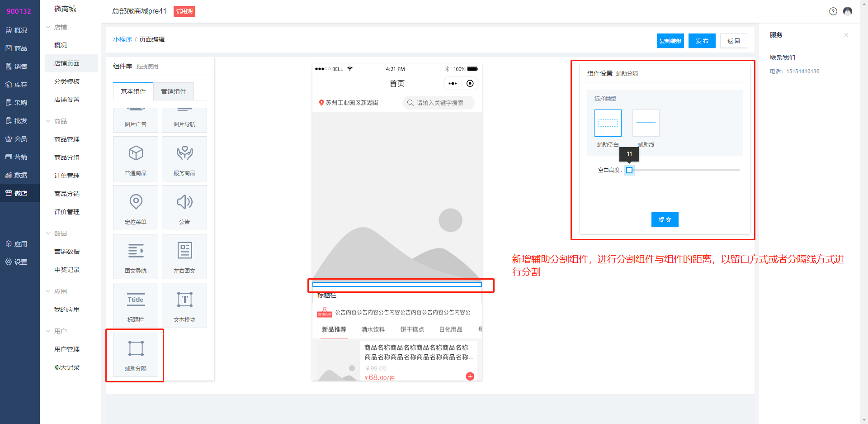Choose the 服务商品 component icon

[184, 153]
